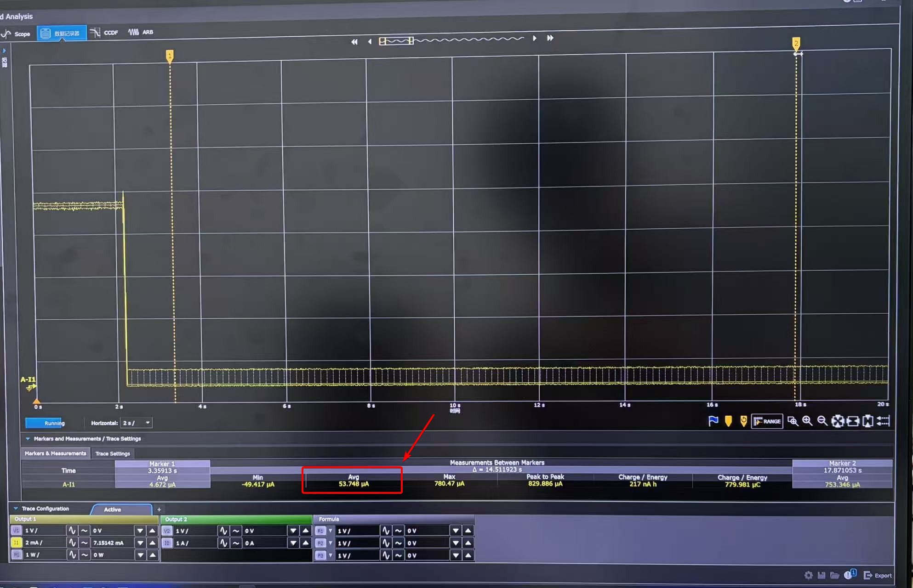Click the blue flag icon

pos(713,421)
